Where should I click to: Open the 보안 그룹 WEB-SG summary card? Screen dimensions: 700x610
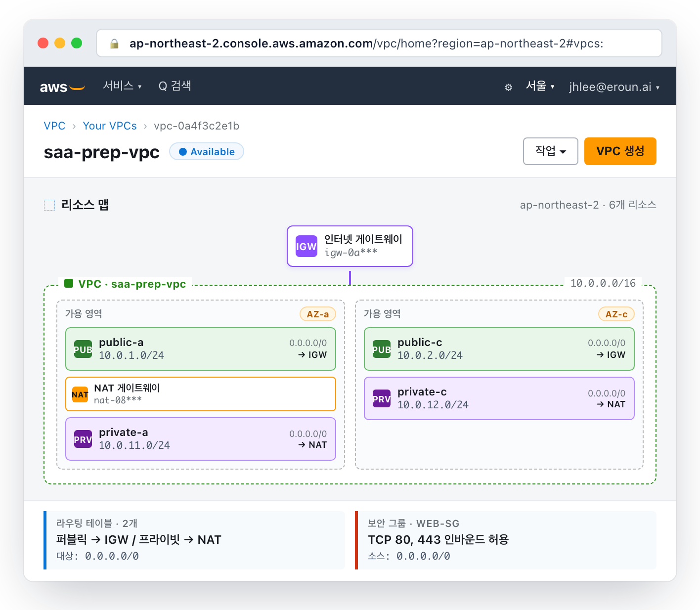click(506, 540)
